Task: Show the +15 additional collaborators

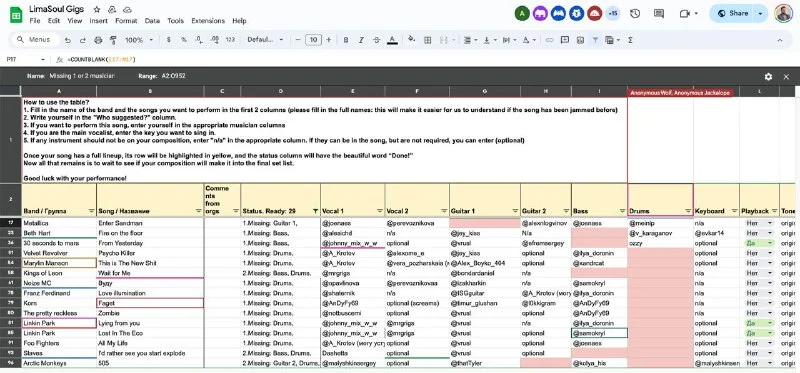Action: coord(612,14)
